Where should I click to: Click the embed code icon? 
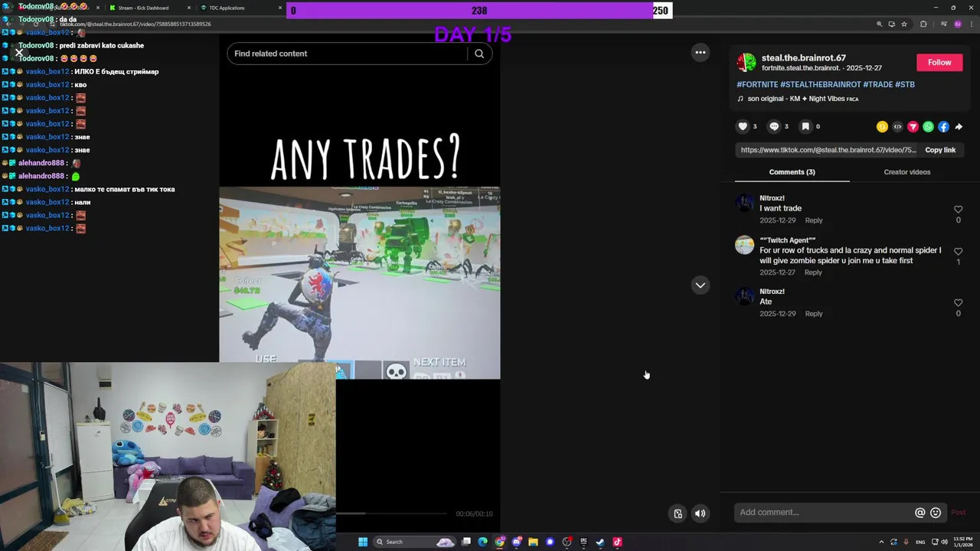tap(897, 127)
